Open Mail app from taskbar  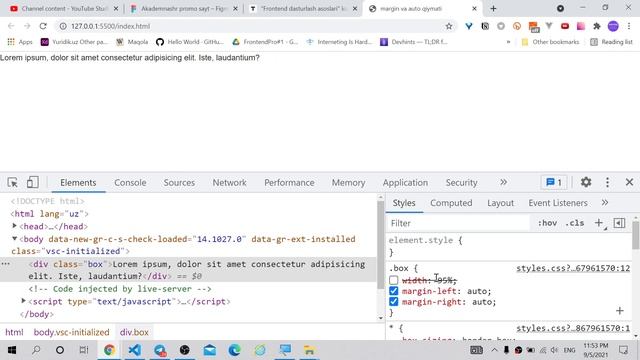point(210,350)
